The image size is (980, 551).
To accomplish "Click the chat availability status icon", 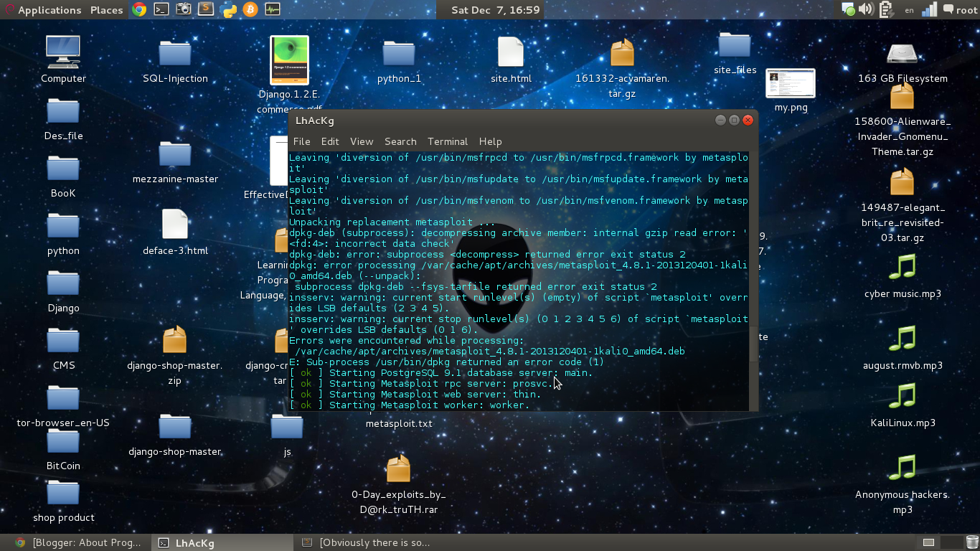I will (848, 9).
